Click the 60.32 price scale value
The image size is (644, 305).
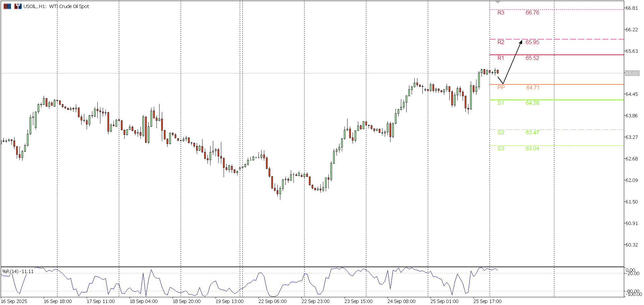click(x=631, y=245)
